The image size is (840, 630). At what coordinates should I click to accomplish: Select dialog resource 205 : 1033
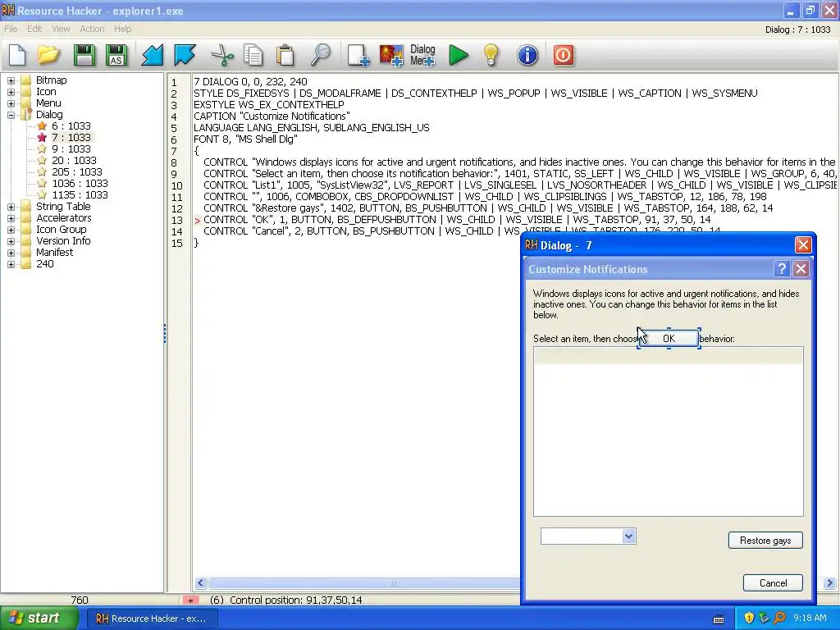[x=76, y=172]
